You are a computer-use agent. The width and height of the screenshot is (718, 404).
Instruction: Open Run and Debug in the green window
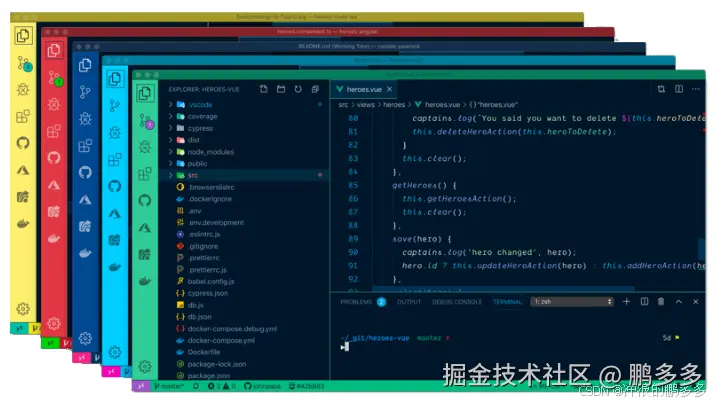[145, 148]
